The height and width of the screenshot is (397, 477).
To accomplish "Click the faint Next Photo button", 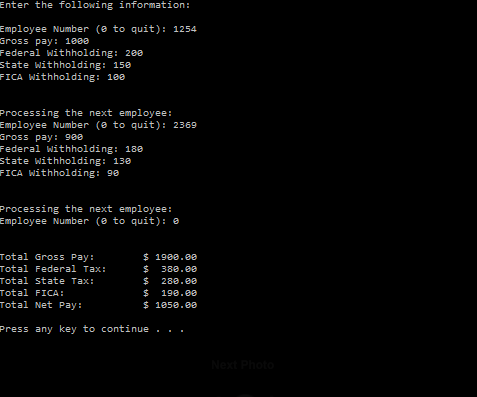I will [243, 365].
